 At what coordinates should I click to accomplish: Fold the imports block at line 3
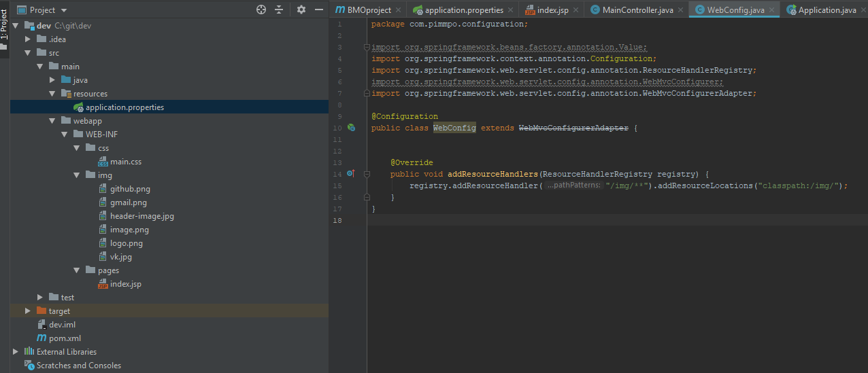(x=367, y=47)
